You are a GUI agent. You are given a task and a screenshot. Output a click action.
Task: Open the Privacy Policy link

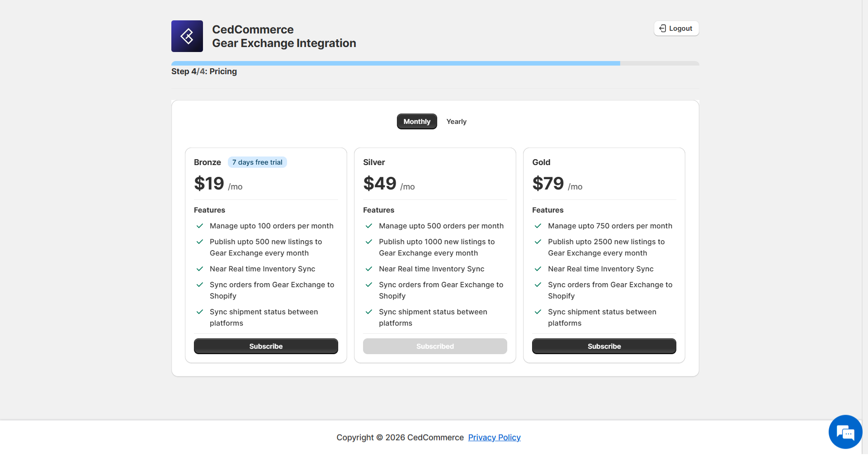494,437
